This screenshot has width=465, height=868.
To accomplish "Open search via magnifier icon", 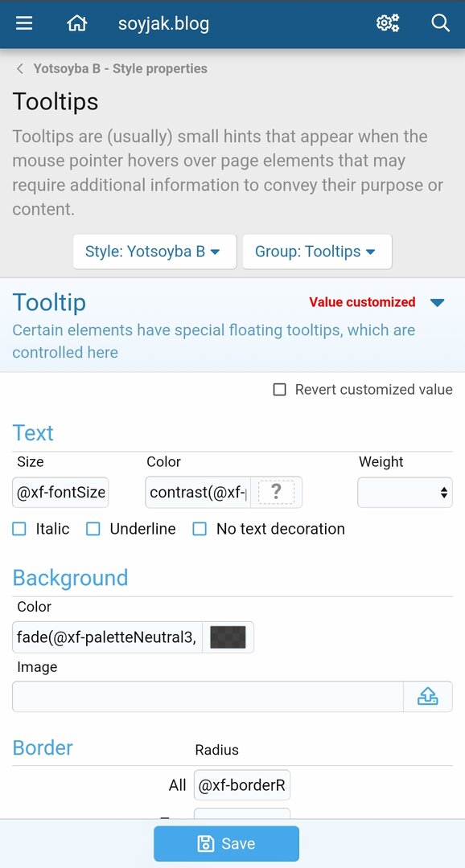I will tap(440, 24).
